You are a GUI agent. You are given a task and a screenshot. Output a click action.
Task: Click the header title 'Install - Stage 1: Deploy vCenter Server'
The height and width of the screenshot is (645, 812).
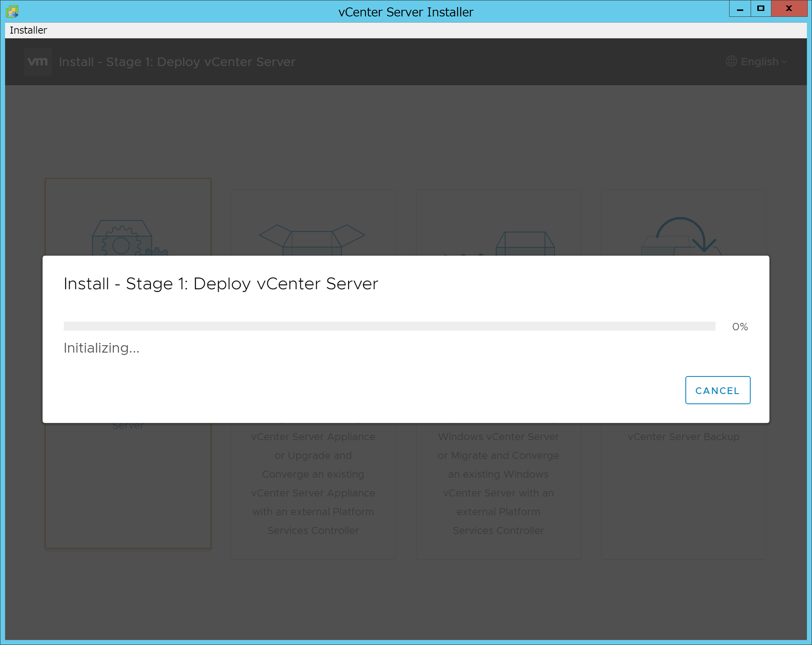[177, 62]
